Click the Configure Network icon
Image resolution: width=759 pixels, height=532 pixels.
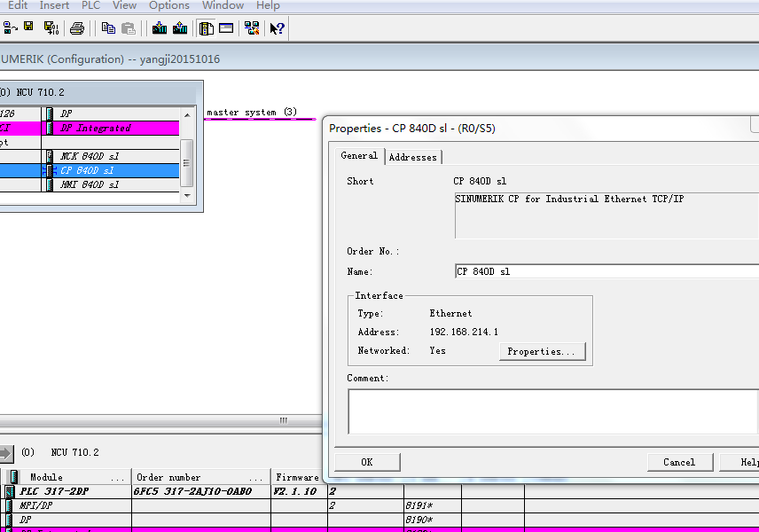(x=252, y=28)
